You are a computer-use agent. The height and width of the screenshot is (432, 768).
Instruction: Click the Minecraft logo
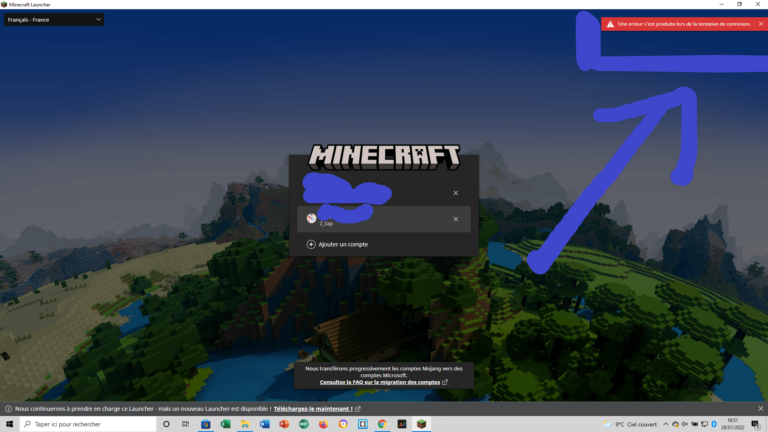tap(384, 155)
